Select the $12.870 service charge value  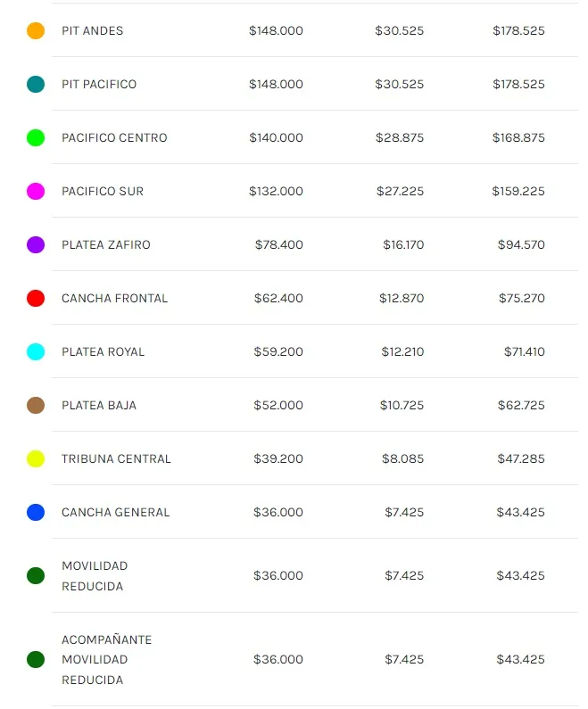click(402, 299)
